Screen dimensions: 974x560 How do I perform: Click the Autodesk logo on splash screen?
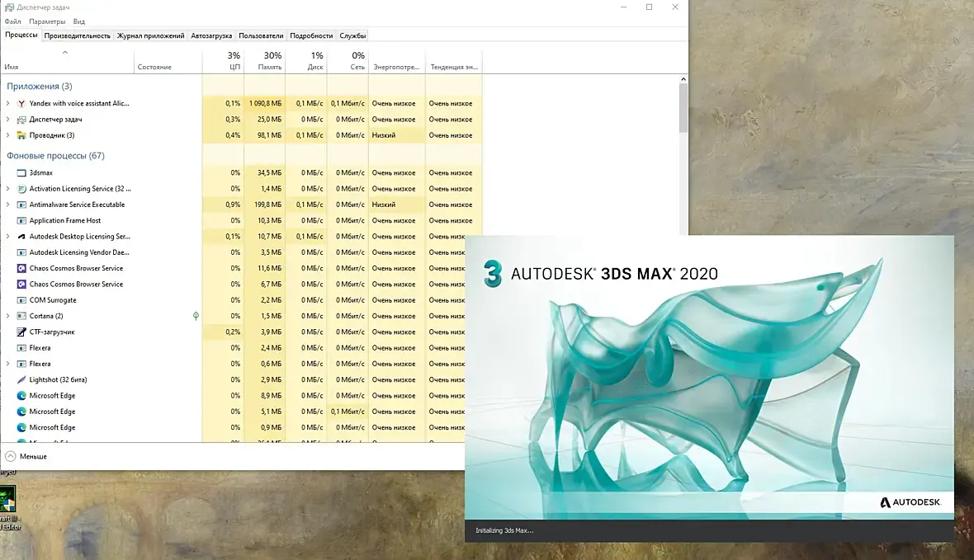pos(910,501)
